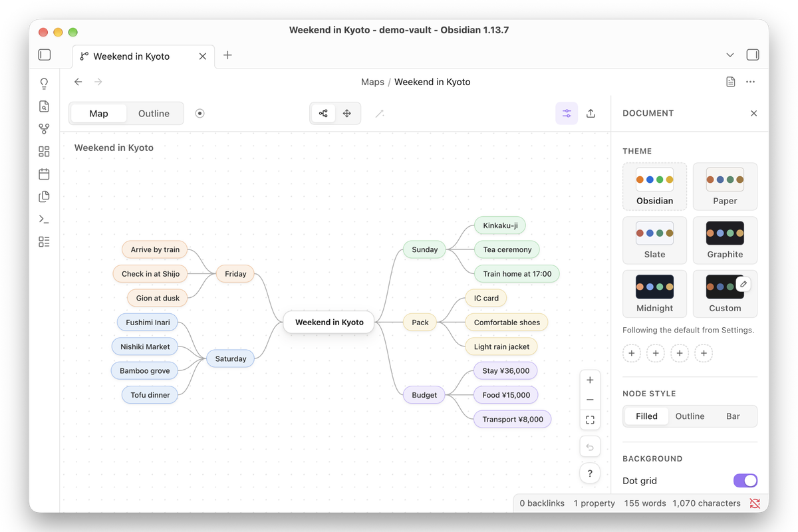Select the Sunday node
Screen dimensions: 798x532
pos(424,249)
